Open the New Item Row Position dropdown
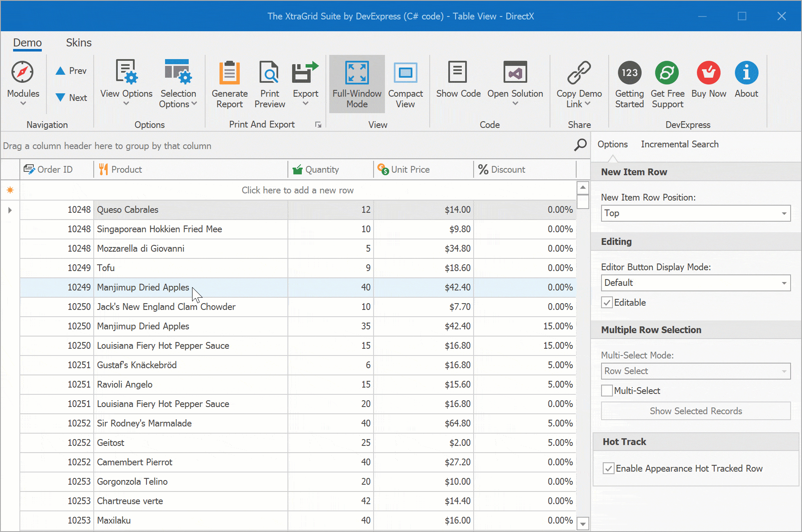The image size is (802, 532). (784, 213)
